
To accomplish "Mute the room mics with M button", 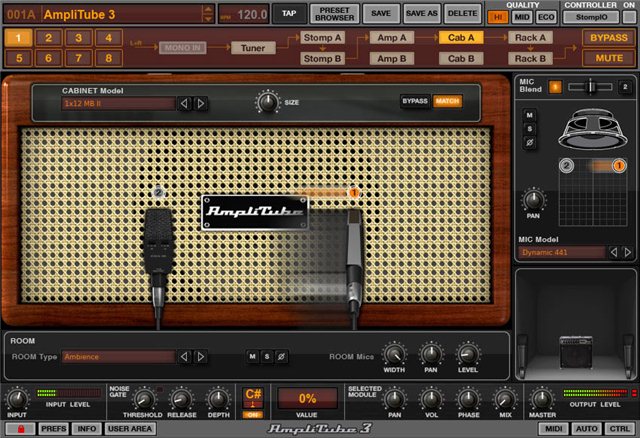I will coord(253,357).
